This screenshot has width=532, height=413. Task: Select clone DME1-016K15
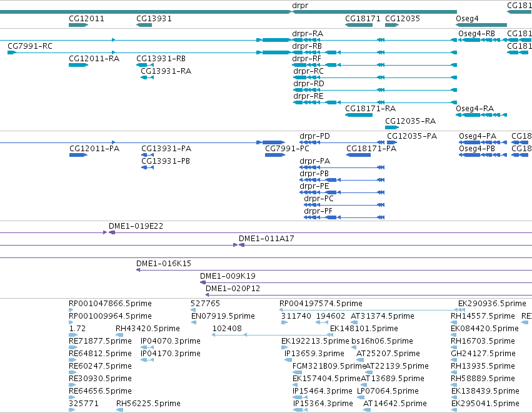(x=334, y=270)
